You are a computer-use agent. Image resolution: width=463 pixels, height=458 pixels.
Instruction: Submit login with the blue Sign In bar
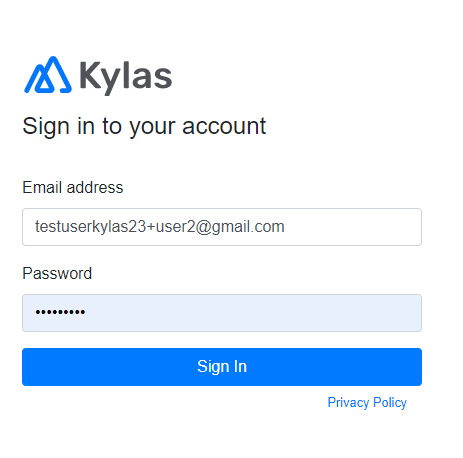tap(222, 367)
